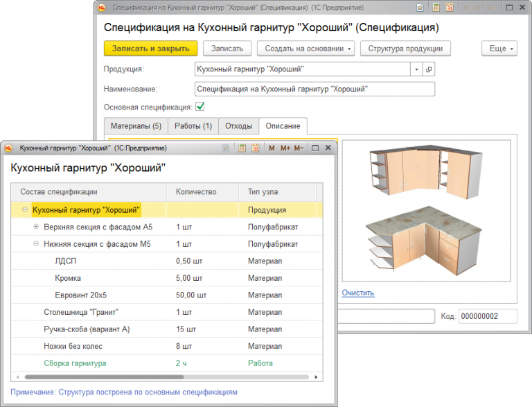
Task: Click the Код field 000000002
Action: click(x=488, y=316)
